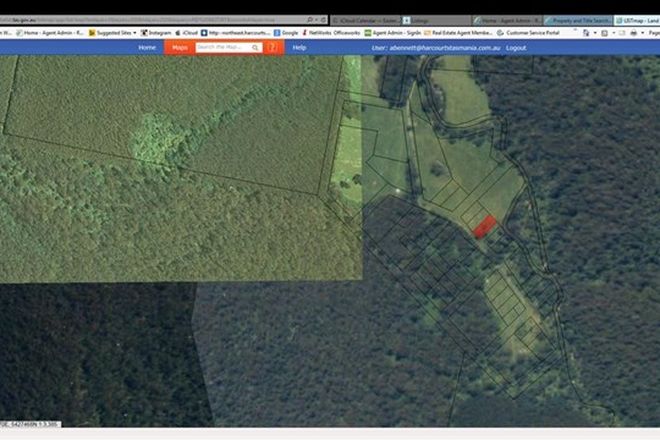Click the orange question mark help icon
The width and height of the screenshot is (660, 440).
[271, 47]
